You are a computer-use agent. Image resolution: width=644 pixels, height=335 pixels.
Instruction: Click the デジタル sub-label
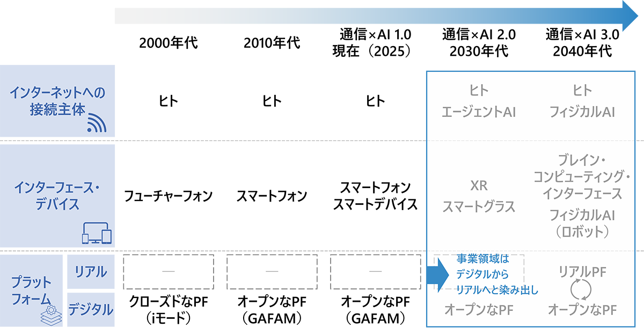(x=91, y=309)
